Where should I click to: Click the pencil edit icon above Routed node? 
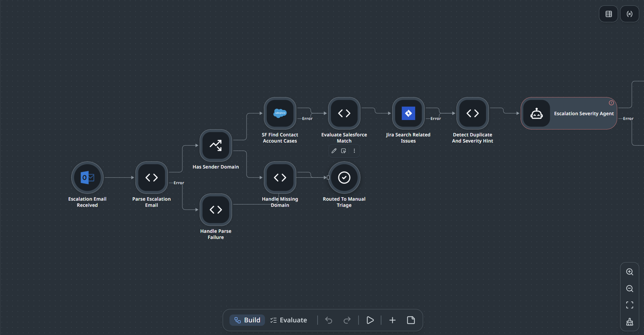[334, 151]
